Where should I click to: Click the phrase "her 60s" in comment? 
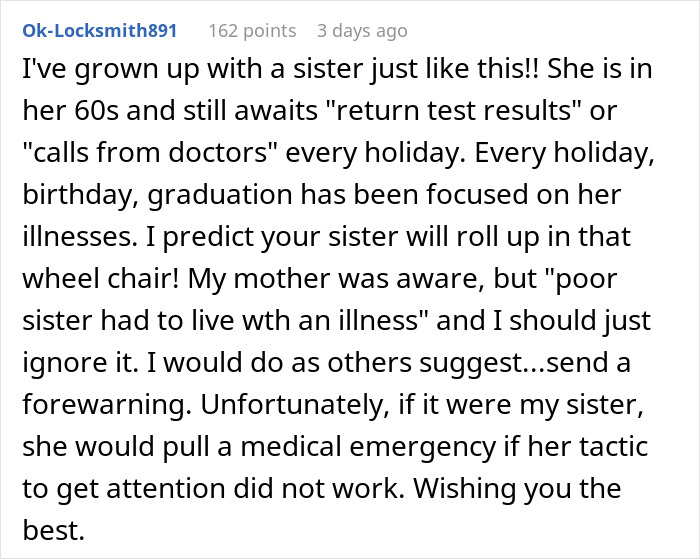[71, 110]
